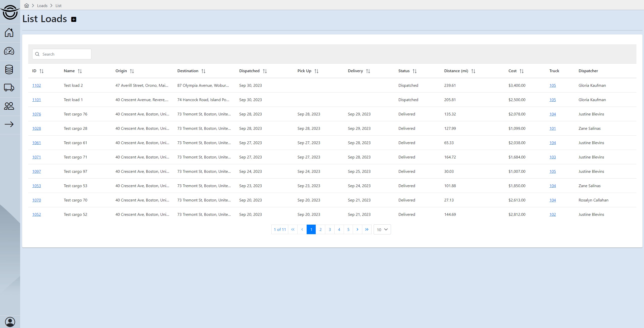This screenshot has height=328, width=644.
Task: Open the users group icon in sidebar
Action: (9, 106)
